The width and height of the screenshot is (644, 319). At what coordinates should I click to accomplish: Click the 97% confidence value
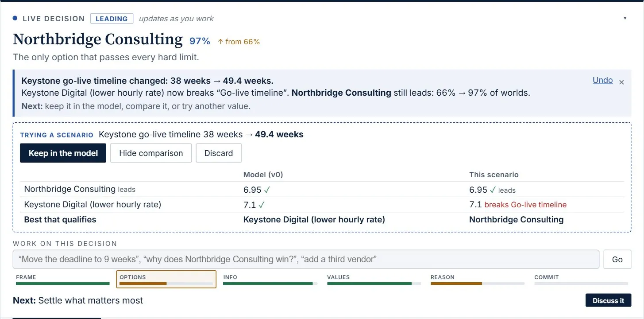point(200,41)
